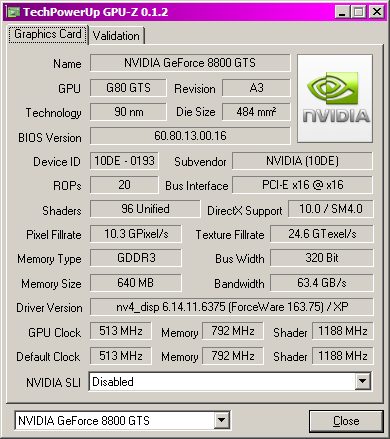Click the BIOS Version label
The image size is (390, 439).
click(50, 138)
